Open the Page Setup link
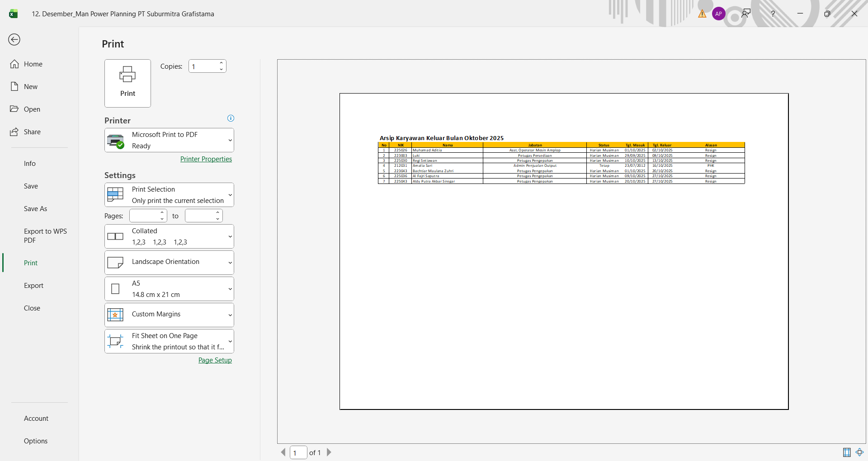 [215, 360]
